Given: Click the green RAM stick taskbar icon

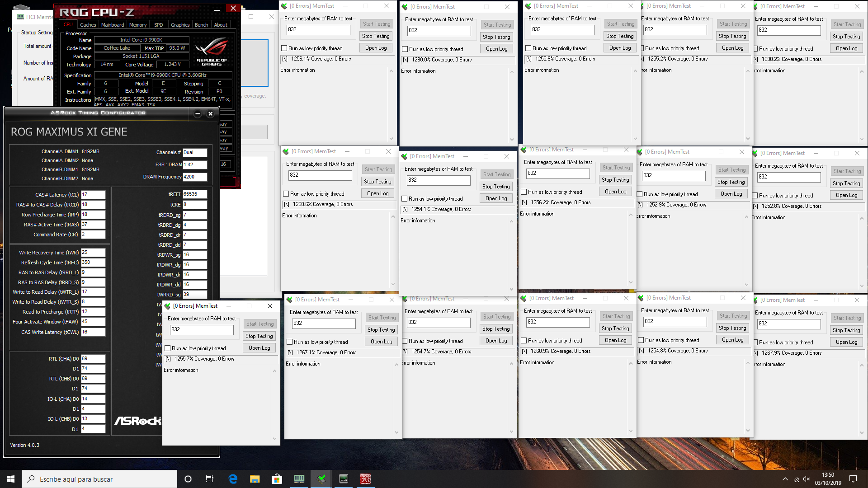Looking at the screenshot, I should pos(299,479).
